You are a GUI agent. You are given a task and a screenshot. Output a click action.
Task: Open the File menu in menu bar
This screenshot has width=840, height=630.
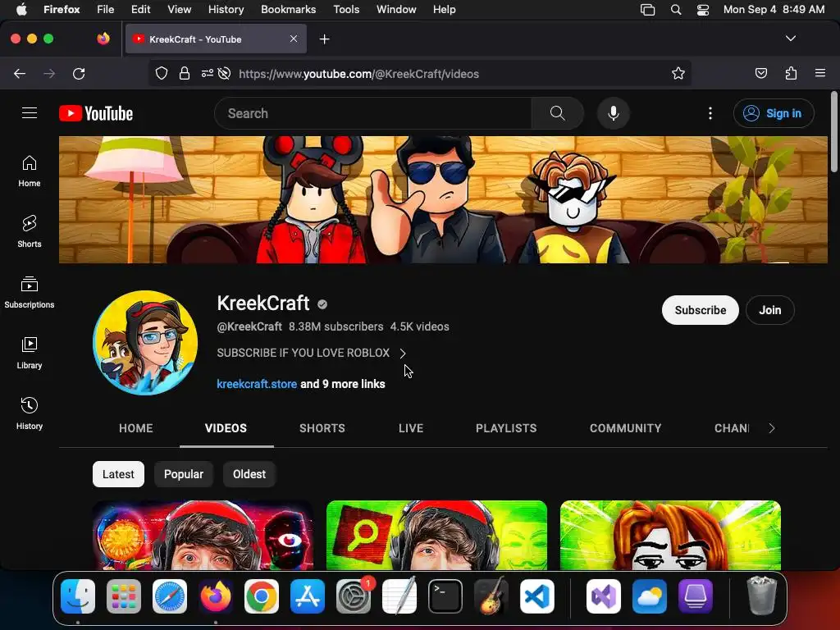105,10
